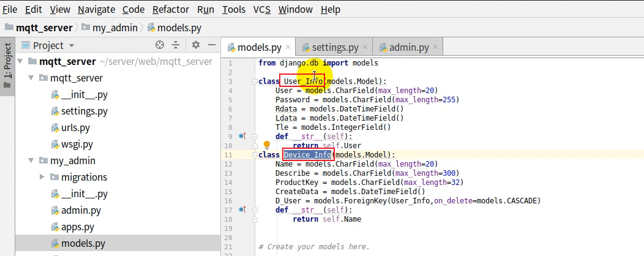Fold the __str__ method at line 17
This screenshot has width=644, height=256.
pyautogui.click(x=255, y=209)
